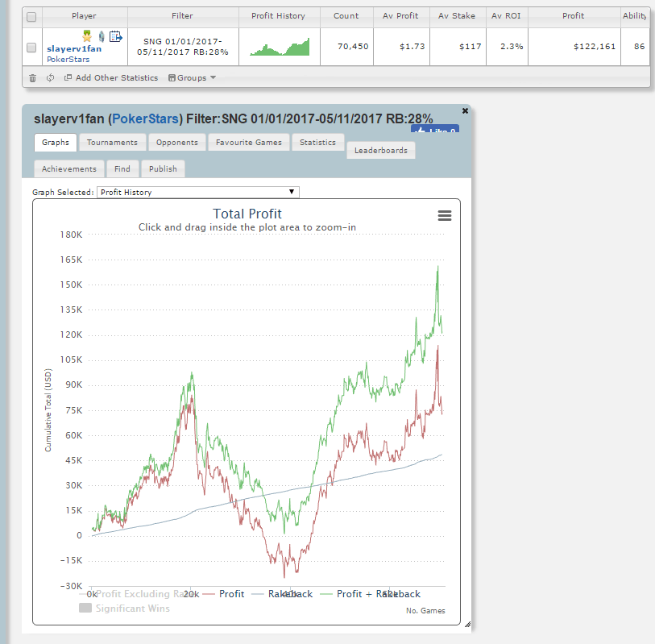Tick the select-all checkbox in table header
The width and height of the screenshot is (655, 644).
click(31, 17)
